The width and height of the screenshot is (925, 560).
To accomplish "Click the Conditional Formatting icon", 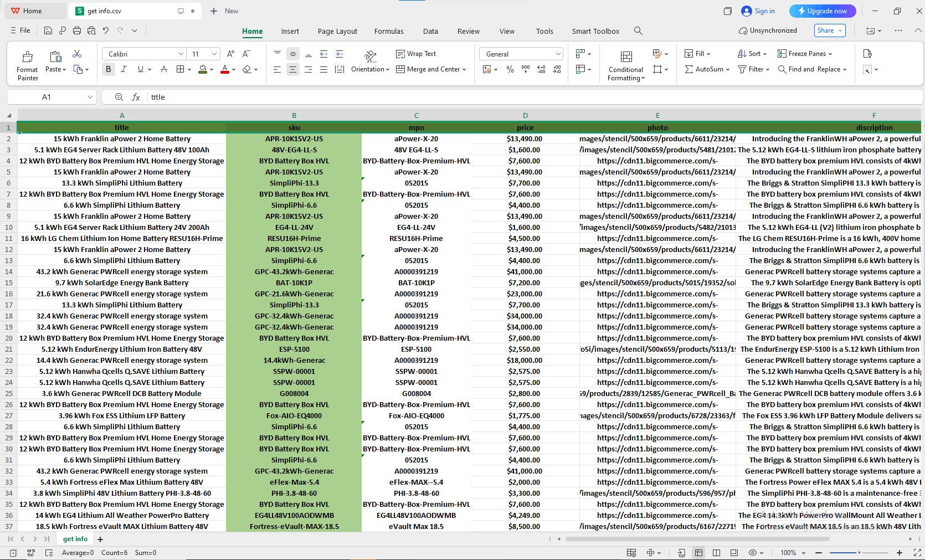I will point(626,57).
